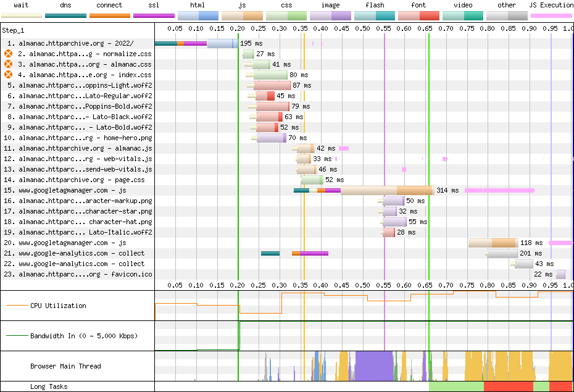
Task: Open request 12 web-vitals.js label
Action: pos(78,159)
